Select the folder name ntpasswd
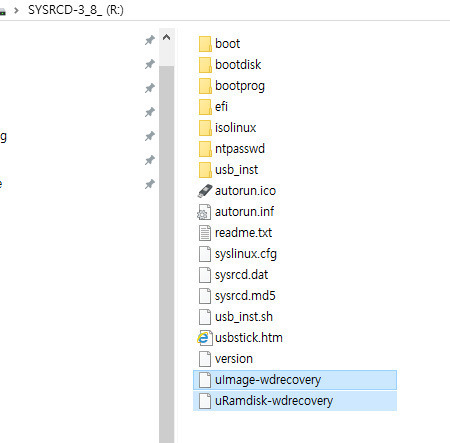 coord(240,149)
